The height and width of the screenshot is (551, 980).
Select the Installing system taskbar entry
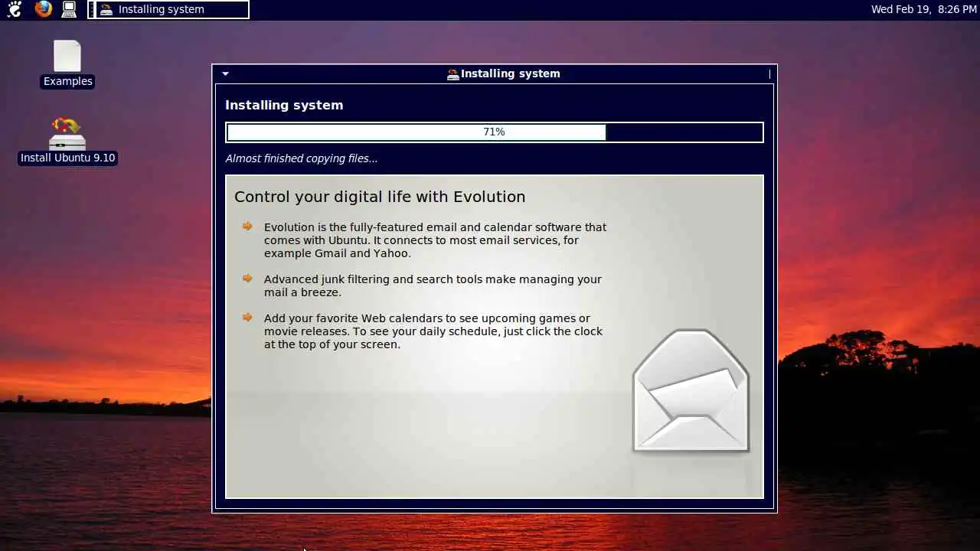[168, 9]
